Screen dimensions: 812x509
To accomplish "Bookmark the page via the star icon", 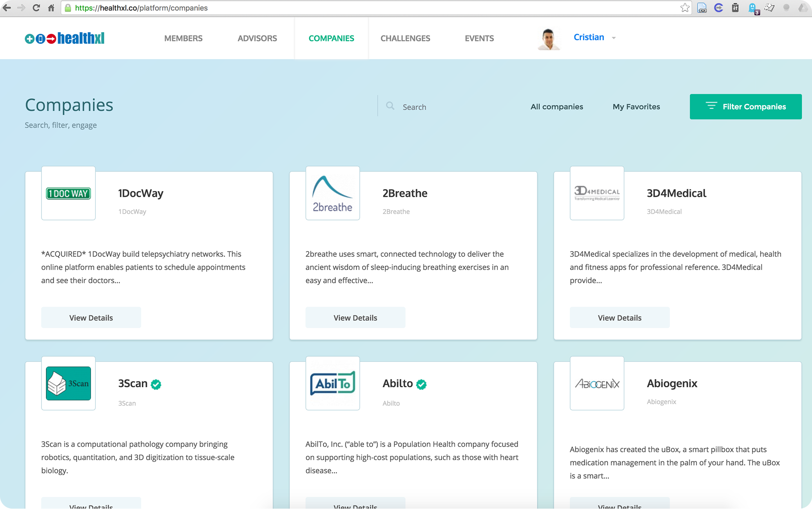I will click(x=685, y=8).
